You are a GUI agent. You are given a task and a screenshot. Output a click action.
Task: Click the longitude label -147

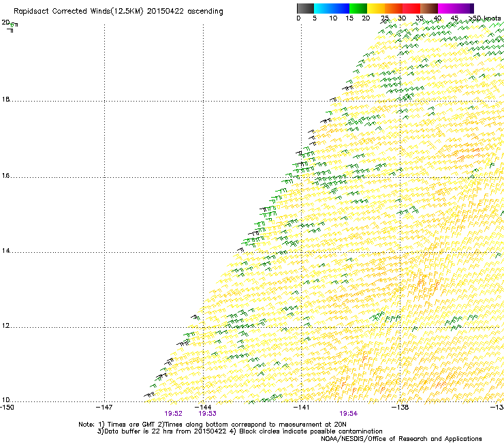pos(104,408)
